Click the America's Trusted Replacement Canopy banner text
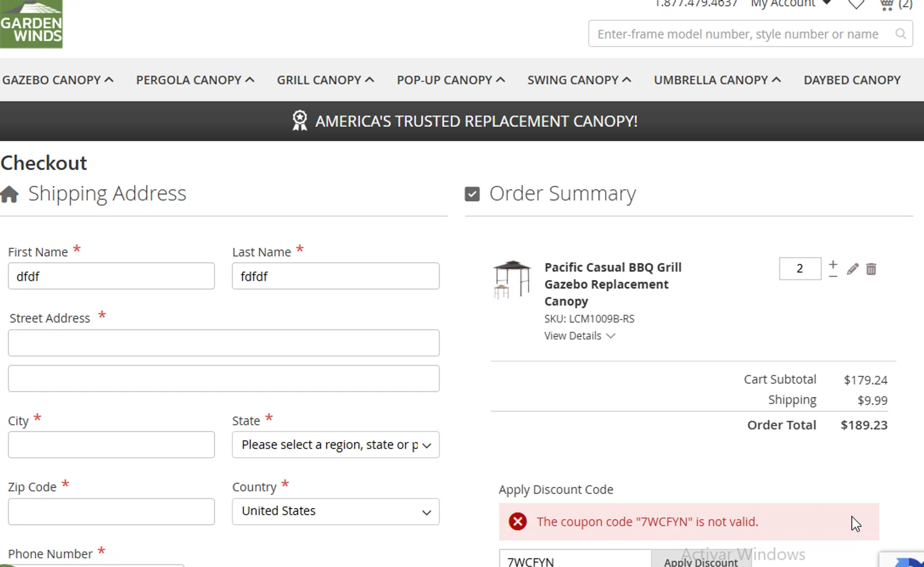The width and height of the screenshot is (924, 567). pos(476,121)
